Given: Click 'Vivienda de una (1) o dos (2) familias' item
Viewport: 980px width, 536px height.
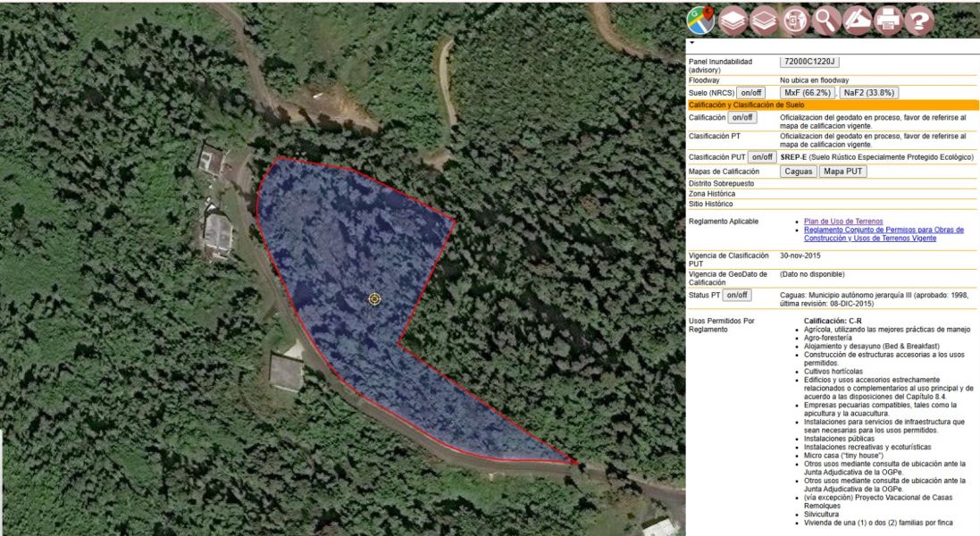Looking at the screenshot, I should [x=877, y=523].
